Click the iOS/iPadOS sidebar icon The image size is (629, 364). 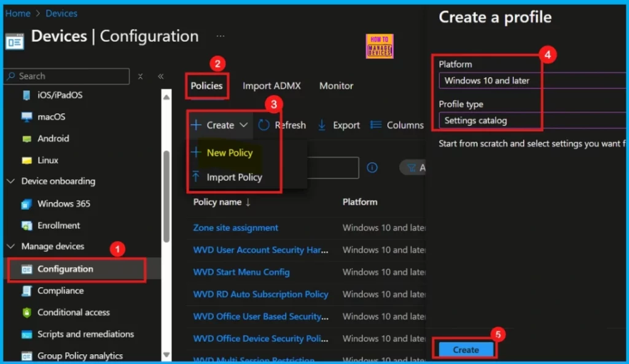26,95
